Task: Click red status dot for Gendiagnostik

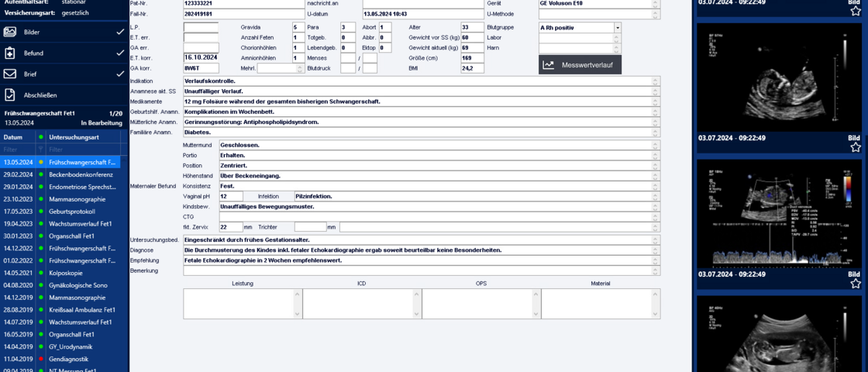Action: pos(40,359)
